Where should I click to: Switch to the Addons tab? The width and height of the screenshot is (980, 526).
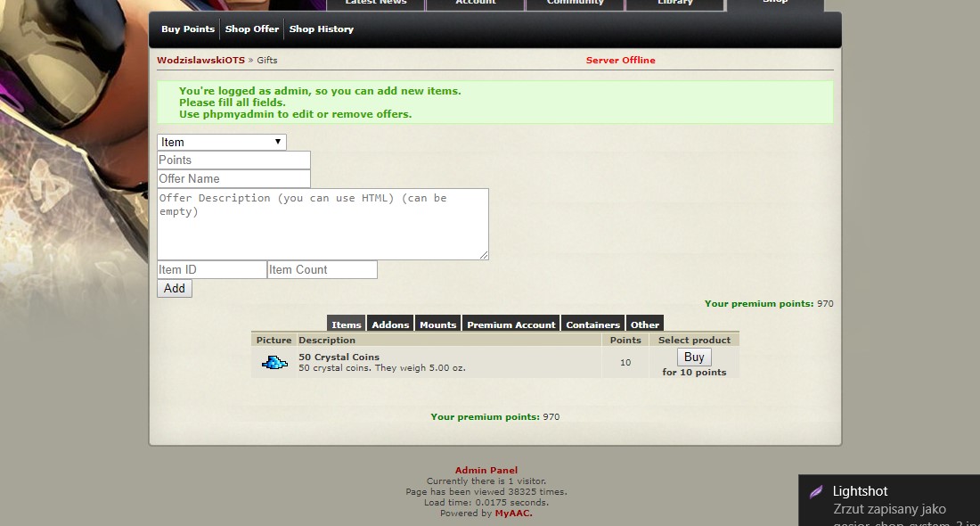tap(390, 325)
